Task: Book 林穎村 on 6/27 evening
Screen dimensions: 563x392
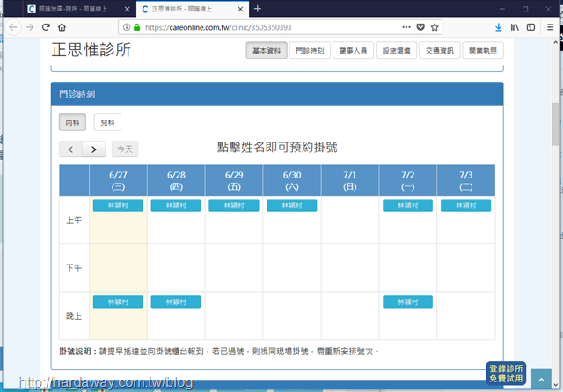Action: [x=118, y=302]
